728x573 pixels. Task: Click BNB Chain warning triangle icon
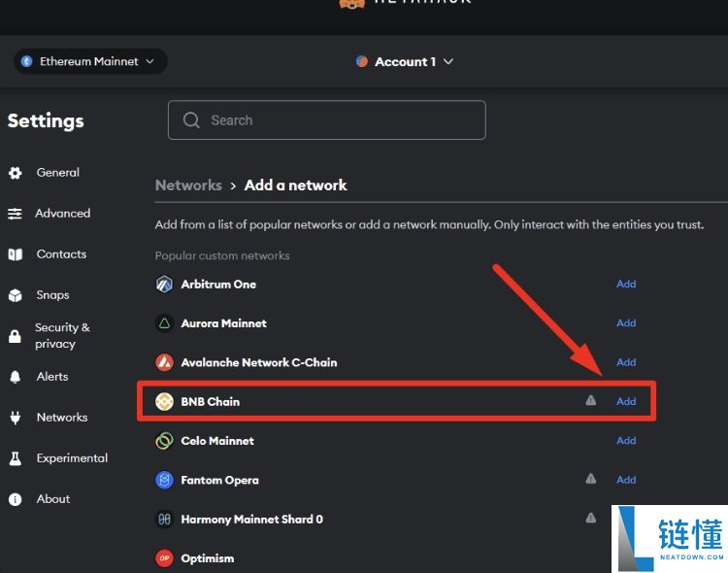[590, 400]
